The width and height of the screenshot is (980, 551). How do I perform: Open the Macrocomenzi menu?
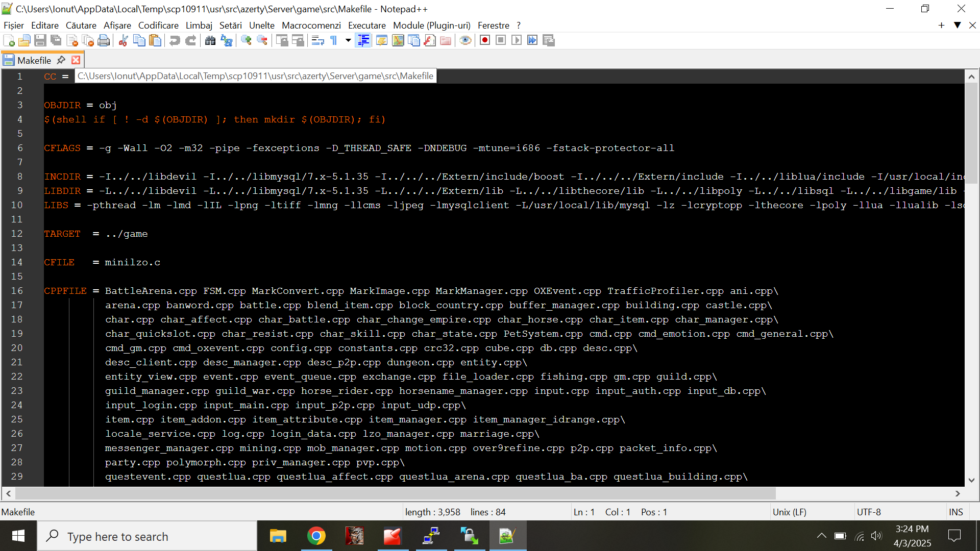click(x=311, y=26)
